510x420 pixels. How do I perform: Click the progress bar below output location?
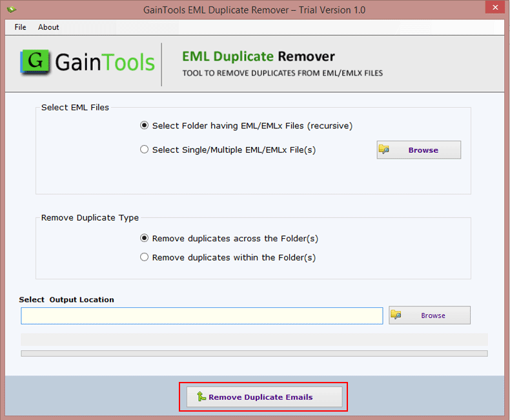pos(254,354)
